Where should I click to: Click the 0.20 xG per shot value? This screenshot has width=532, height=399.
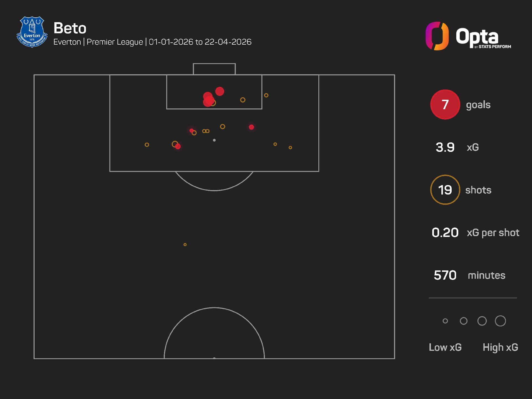[445, 232]
